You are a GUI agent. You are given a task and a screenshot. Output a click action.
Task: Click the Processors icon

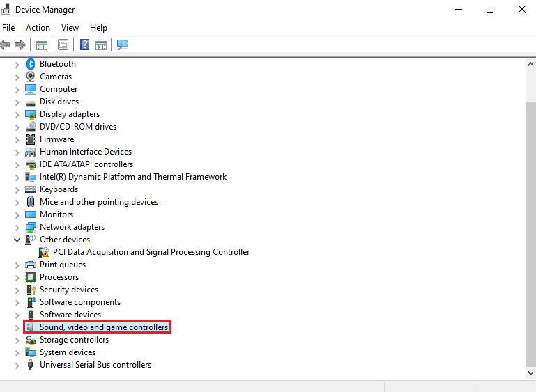pos(31,277)
